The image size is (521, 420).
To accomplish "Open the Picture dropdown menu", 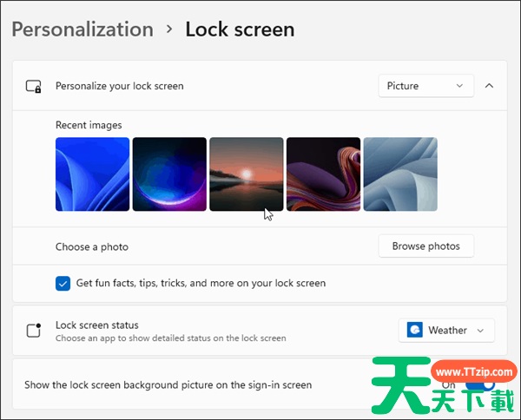I will (x=426, y=86).
